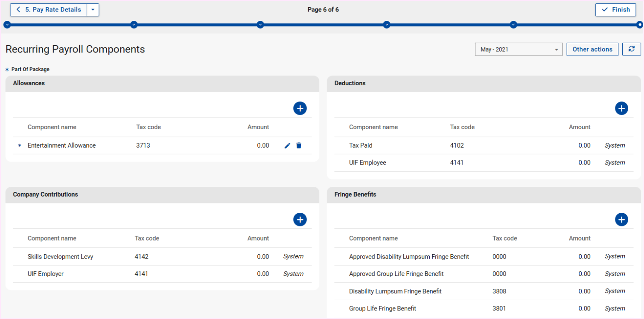
Task: Edit Entertainment Allowance with pencil icon
Action: click(287, 146)
